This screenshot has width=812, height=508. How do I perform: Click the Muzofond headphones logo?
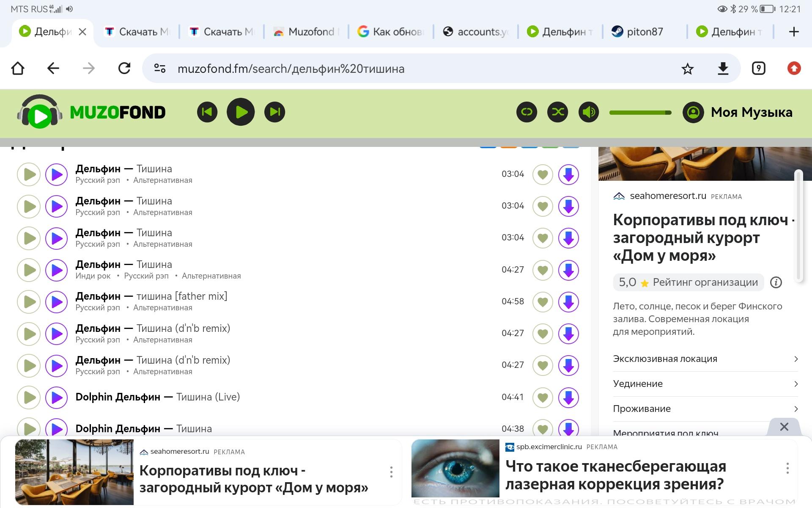click(x=40, y=112)
